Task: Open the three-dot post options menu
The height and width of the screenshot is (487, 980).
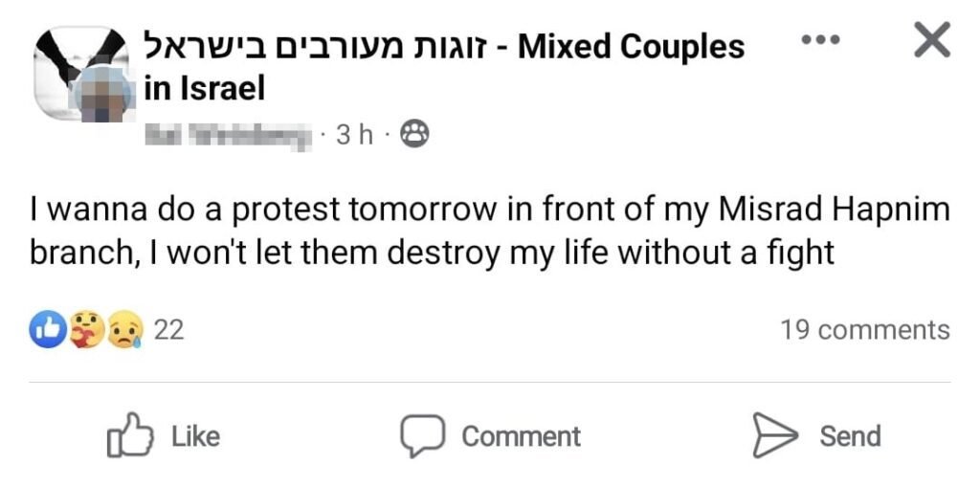Action: 820,40
